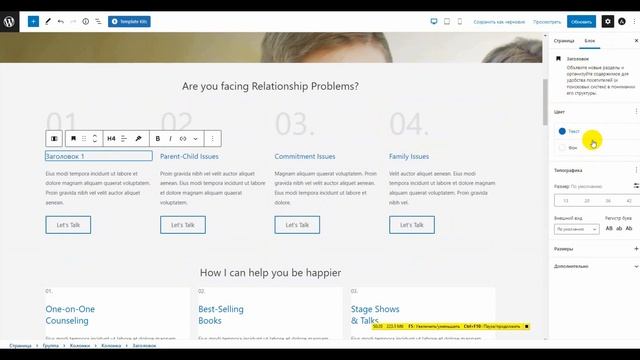Click the canvas vertical scrollbar

(545, 102)
